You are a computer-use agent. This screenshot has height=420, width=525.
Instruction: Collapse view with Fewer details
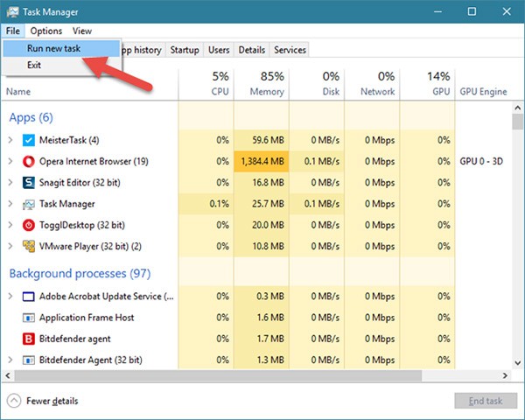click(43, 401)
